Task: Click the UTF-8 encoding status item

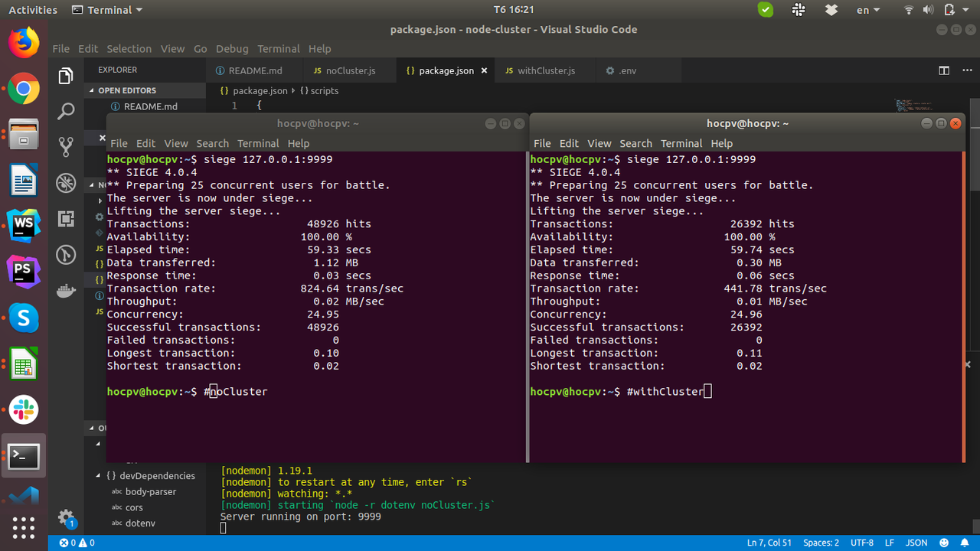Action: 861,543
